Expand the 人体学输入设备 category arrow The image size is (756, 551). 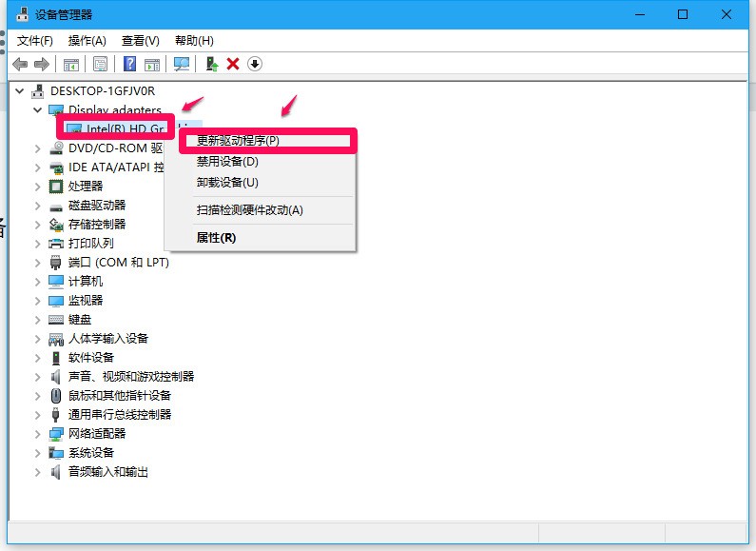click(x=38, y=339)
